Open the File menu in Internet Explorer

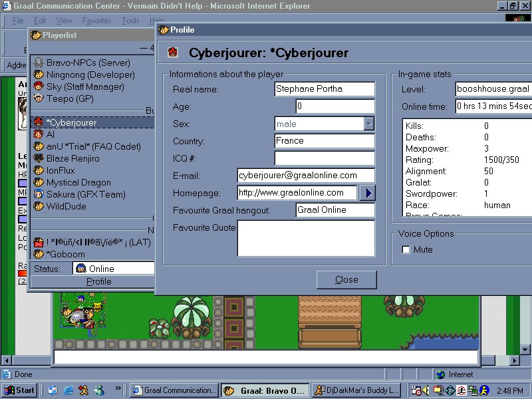[x=18, y=21]
